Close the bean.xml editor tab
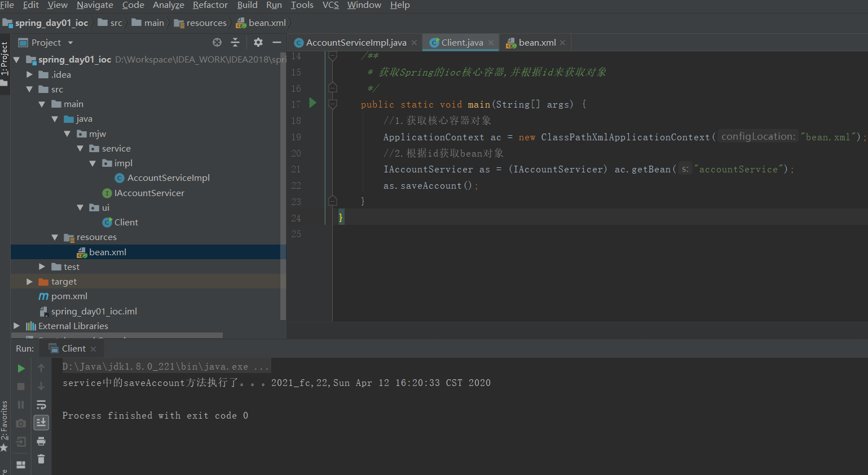 coord(563,43)
